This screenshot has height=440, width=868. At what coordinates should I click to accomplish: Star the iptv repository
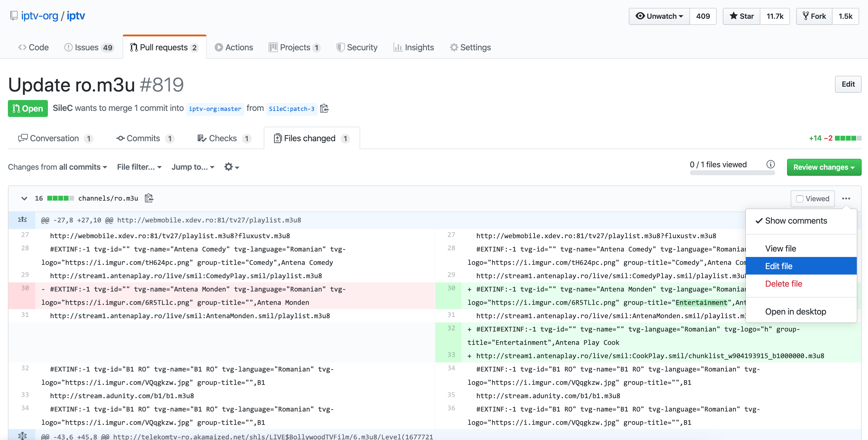pos(741,16)
